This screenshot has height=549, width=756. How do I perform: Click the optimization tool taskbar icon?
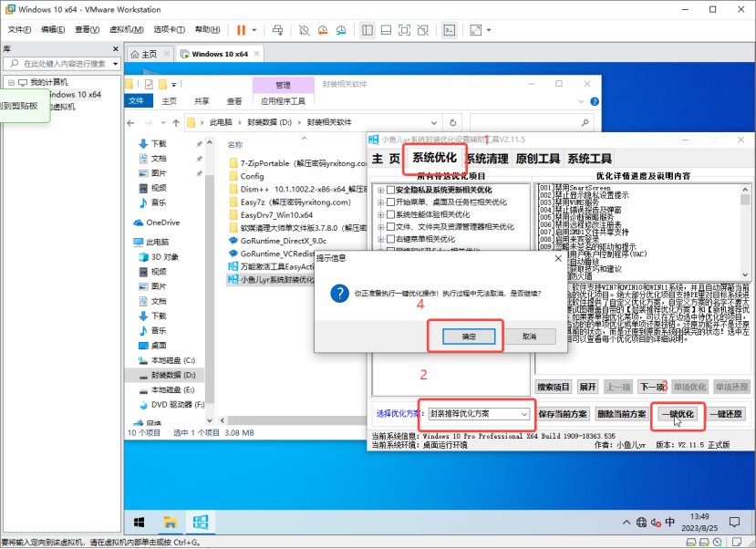pos(201,522)
